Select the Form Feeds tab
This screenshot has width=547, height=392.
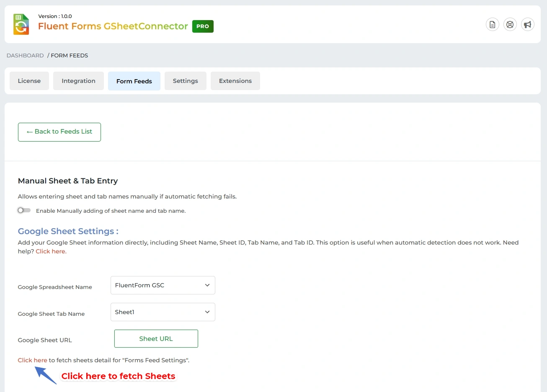pos(134,81)
